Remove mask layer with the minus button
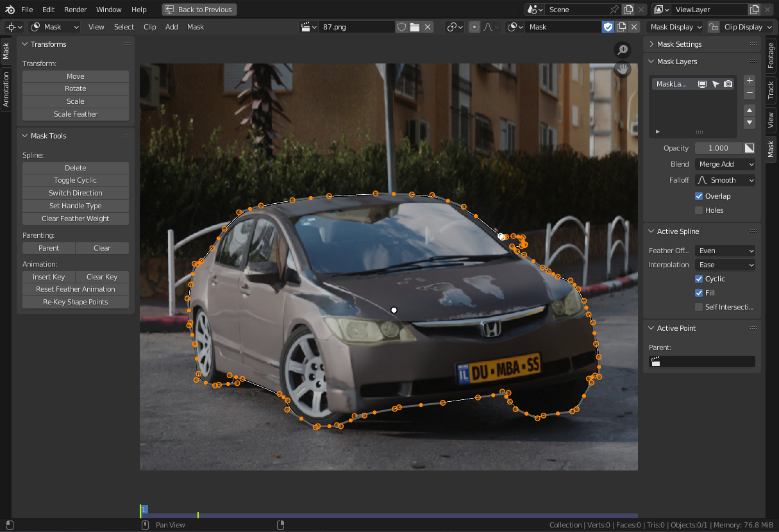 tap(749, 94)
